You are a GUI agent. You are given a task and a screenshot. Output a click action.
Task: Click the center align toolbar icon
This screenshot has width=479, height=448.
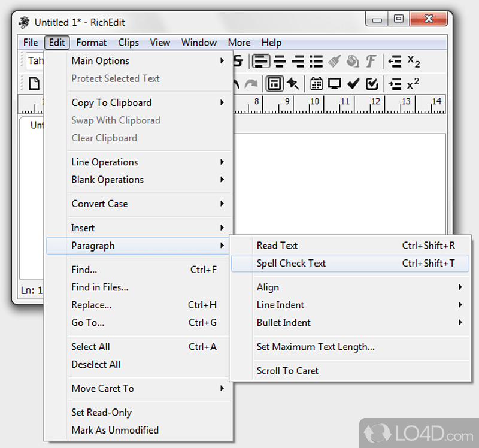(280, 61)
